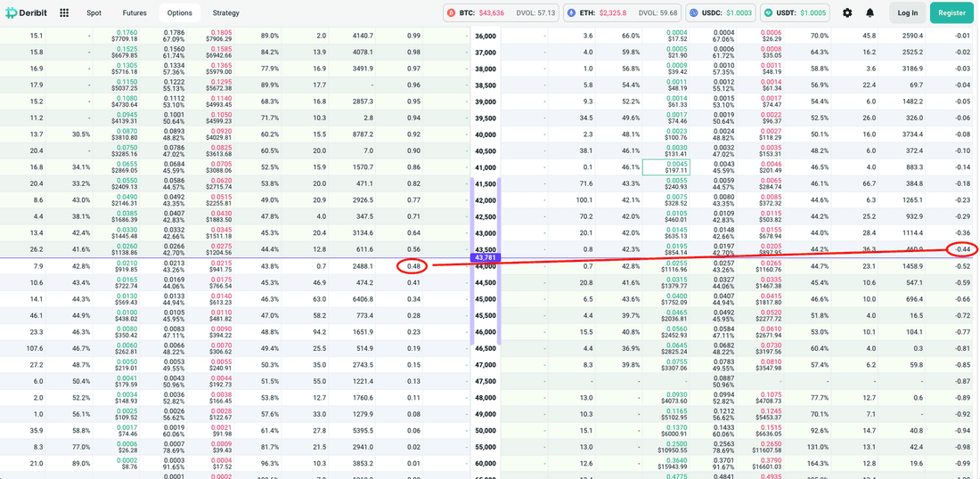Click call ask 0.0215 $941.75
Screen dimensions: 980x479
pyautogui.click(x=221, y=266)
